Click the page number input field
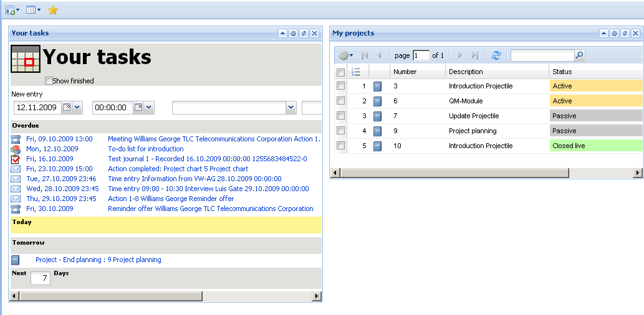The image size is (644, 315). point(421,55)
